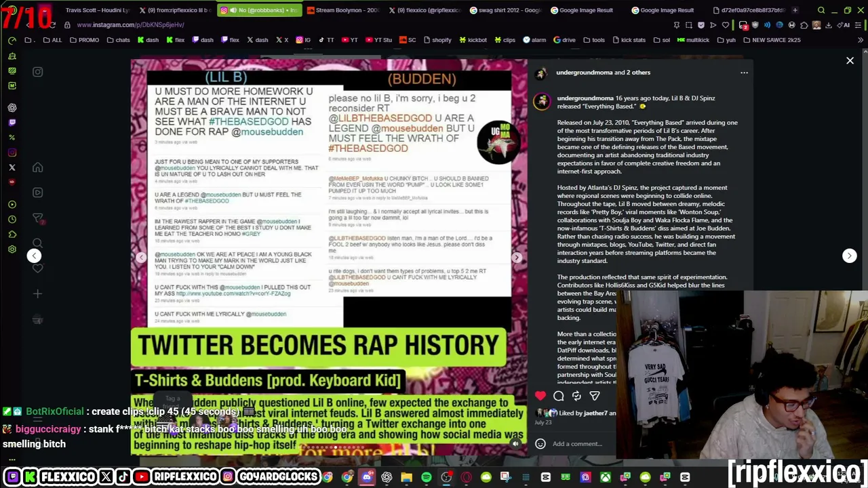The image size is (868, 488).
Task: Go to Instagram Home via the house icon
Action: click(38, 167)
